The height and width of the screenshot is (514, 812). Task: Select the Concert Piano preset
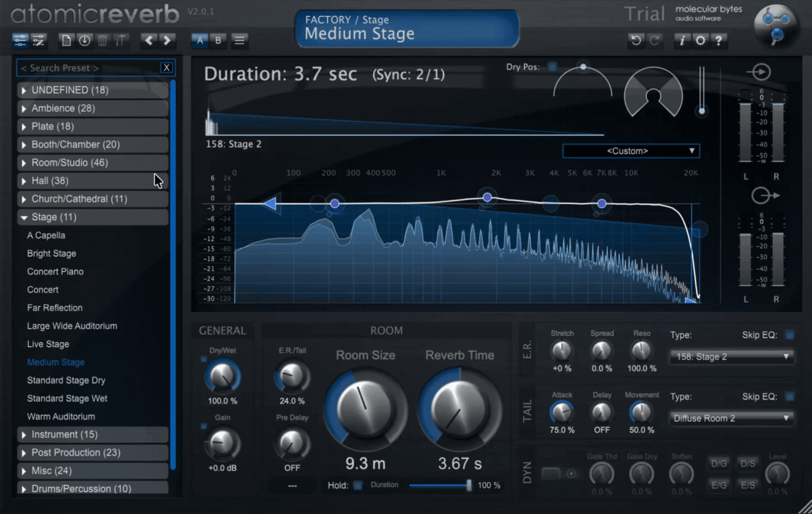point(55,272)
